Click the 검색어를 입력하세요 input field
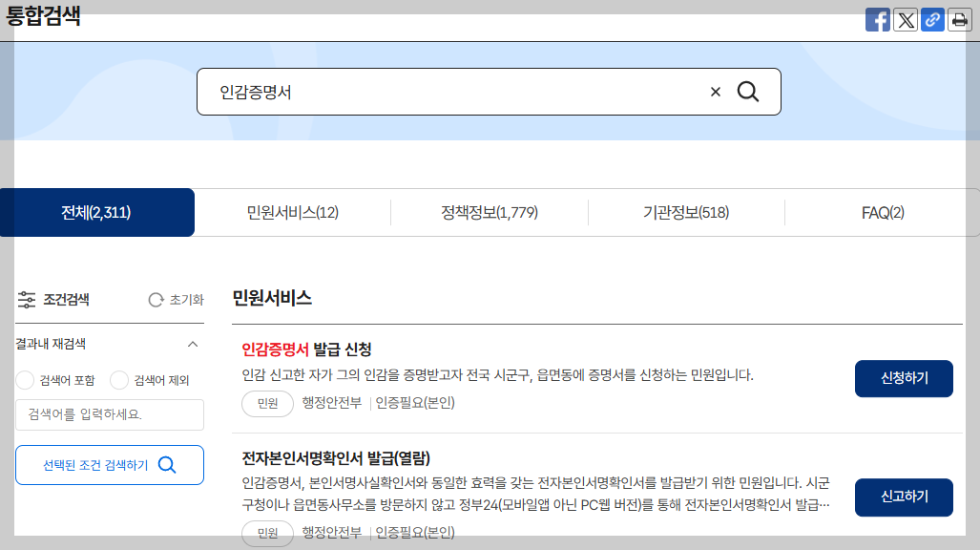The height and width of the screenshot is (550, 980). tap(110, 414)
